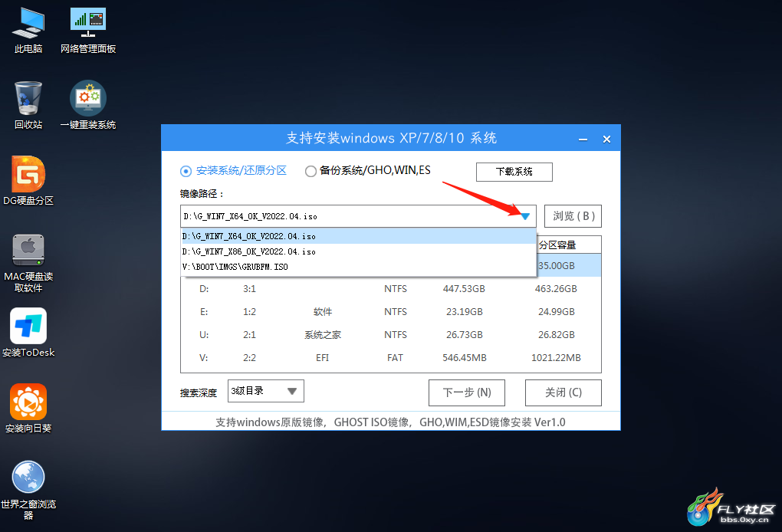Viewport: 782px width, 532px height.
Task: Open the 网络管理面板 desktop icon
Action: pos(87,30)
